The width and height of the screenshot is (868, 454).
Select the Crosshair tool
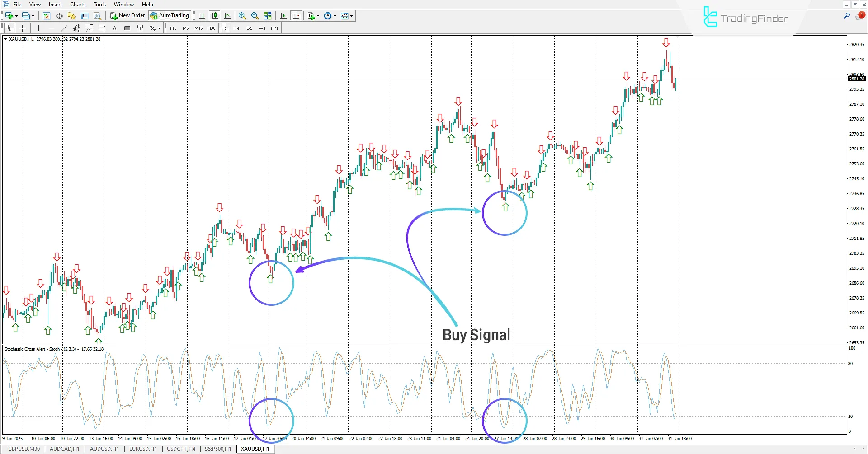[23, 28]
